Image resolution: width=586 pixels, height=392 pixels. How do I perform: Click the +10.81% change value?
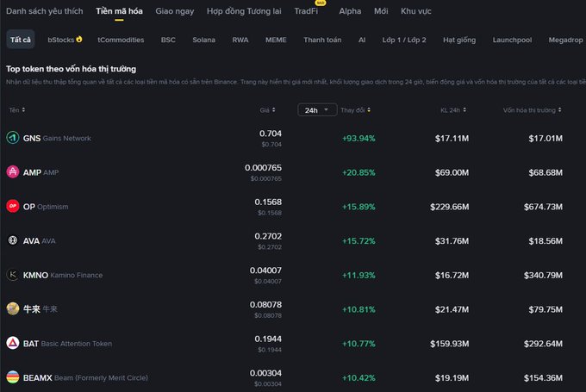click(x=358, y=309)
